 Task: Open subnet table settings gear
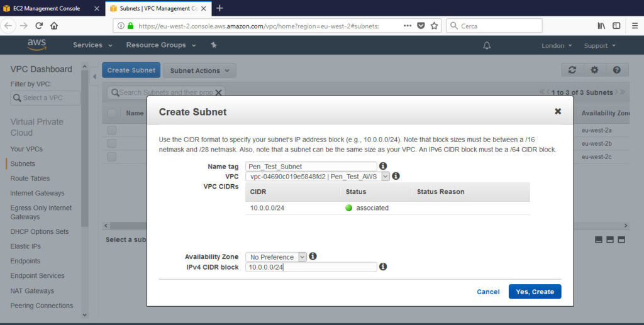(x=594, y=70)
